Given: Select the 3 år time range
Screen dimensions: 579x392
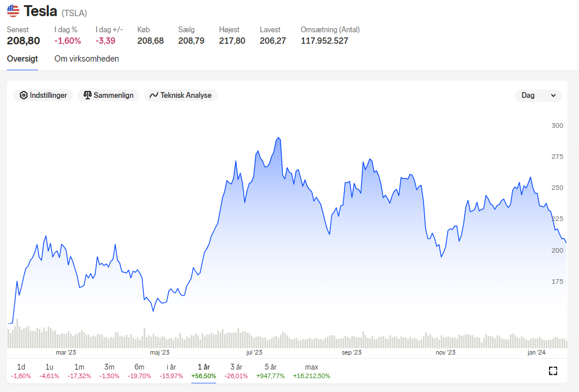Looking at the screenshot, I should pyautogui.click(x=236, y=371).
